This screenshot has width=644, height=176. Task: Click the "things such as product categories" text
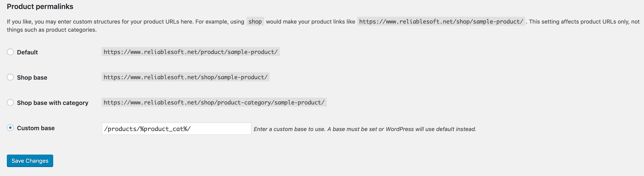pyautogui.click(x=51, y=30)
